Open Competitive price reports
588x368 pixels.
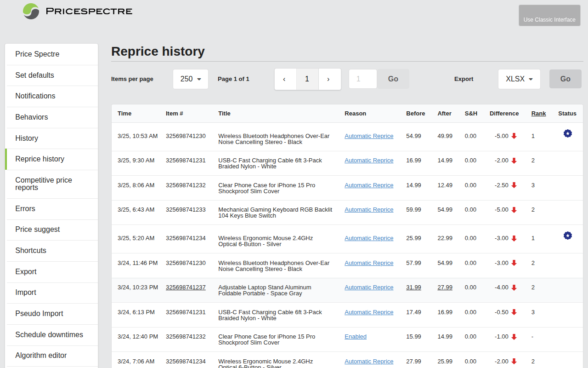tap(44, 184)
